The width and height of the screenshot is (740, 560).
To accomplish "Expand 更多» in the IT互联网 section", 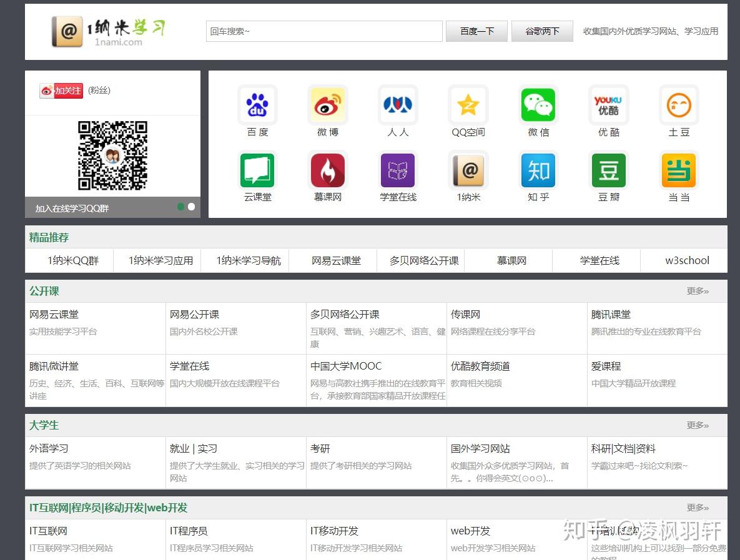I will (698, 508).
